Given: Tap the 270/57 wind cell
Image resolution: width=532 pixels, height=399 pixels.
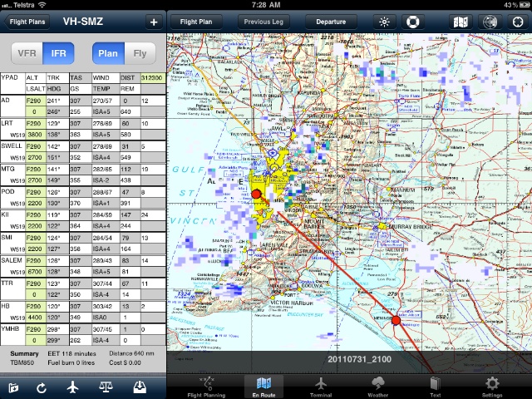Looking at the screenshot, I should pyautogui.click(x=106, y=101).
